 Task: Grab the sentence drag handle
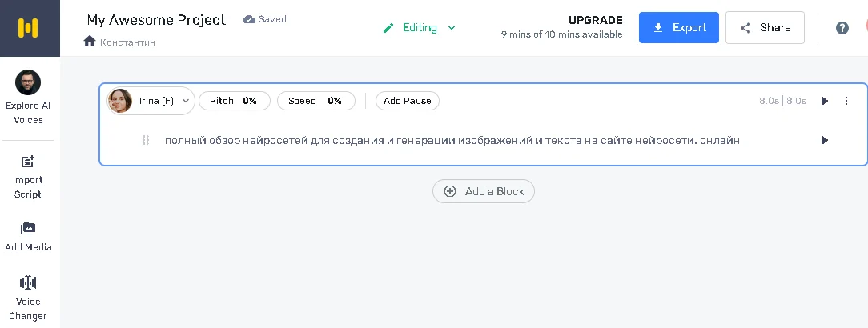pyautogui.click(x=146, y=140)
